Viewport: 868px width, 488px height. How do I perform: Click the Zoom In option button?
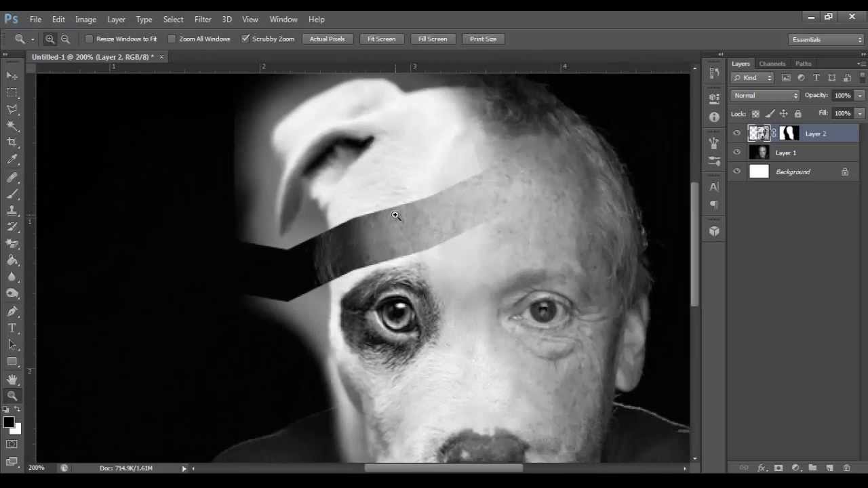50,39
